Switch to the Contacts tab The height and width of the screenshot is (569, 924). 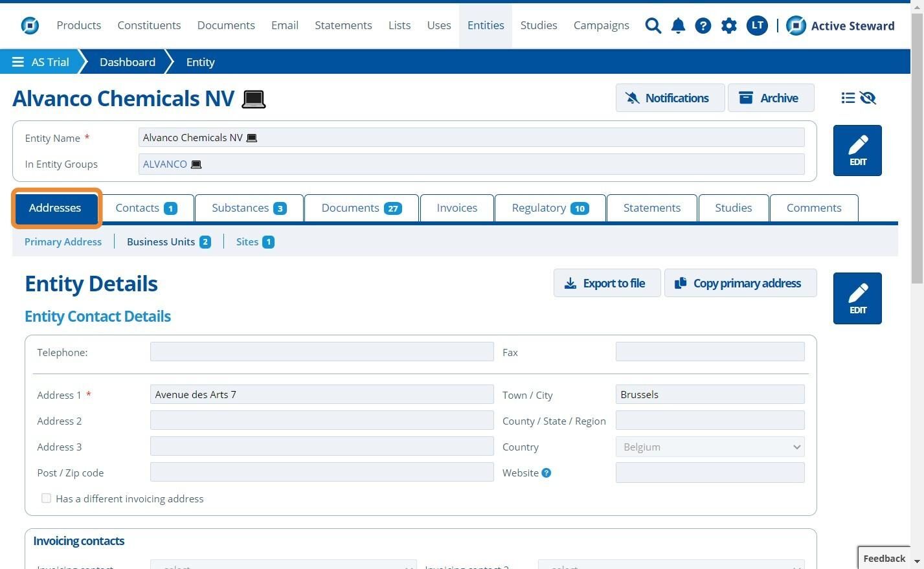point(146,208)
